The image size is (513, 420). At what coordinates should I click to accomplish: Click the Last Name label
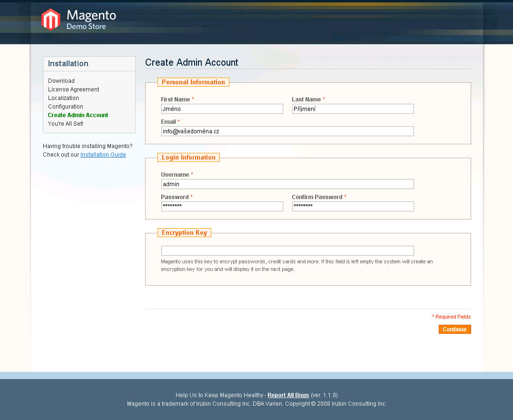(x=306, y=99)
